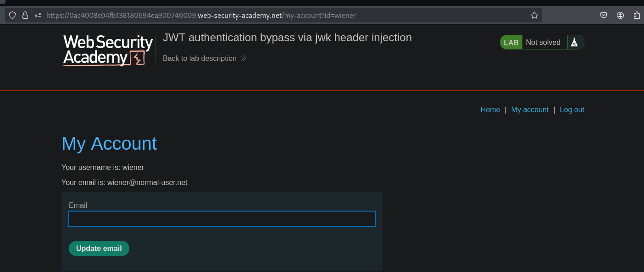Bookmark this page with the star icon

pos(534,15)
